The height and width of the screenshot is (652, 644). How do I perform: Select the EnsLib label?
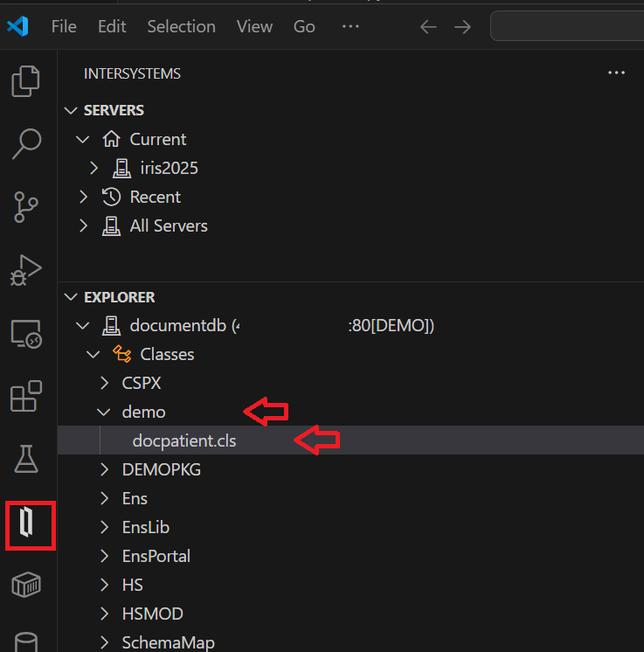(146, 527)
